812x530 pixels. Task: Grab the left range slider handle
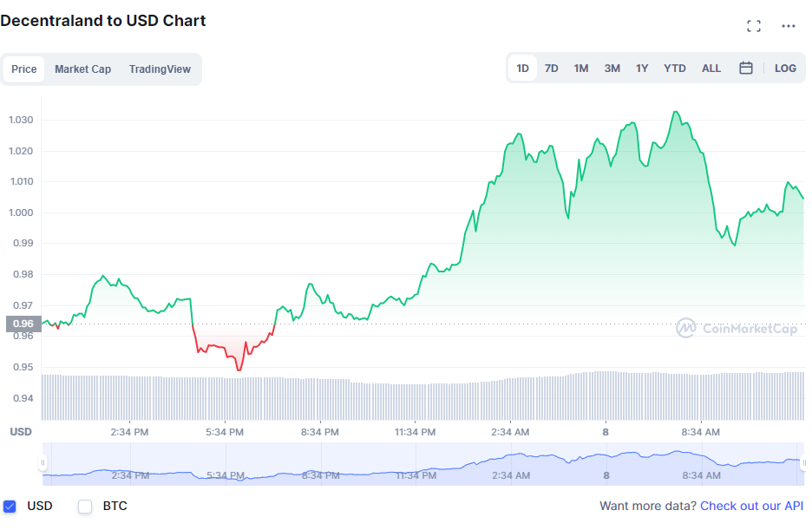(x=43, y=462)
